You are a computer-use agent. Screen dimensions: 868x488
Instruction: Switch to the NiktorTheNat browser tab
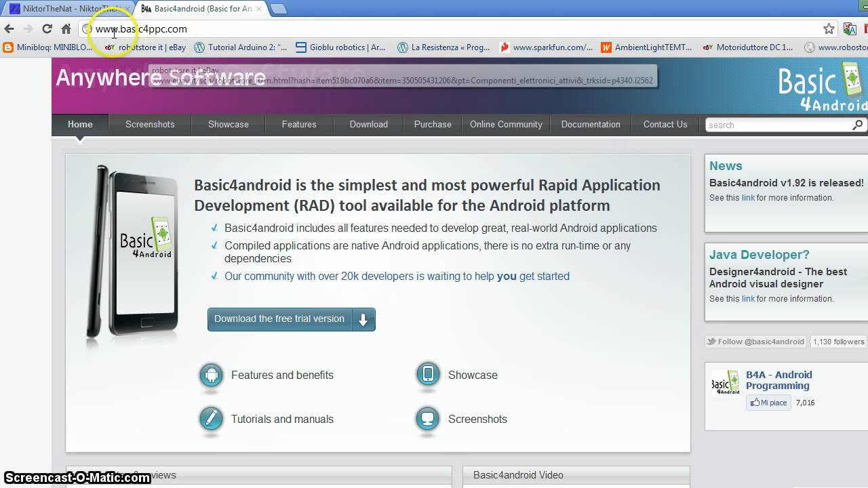click(66, 9)
